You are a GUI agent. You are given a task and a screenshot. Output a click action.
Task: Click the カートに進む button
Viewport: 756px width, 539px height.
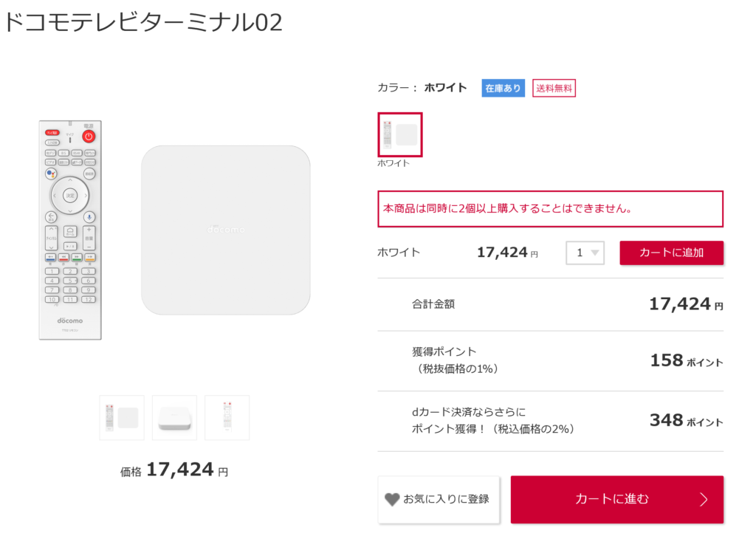coord(616,500)
